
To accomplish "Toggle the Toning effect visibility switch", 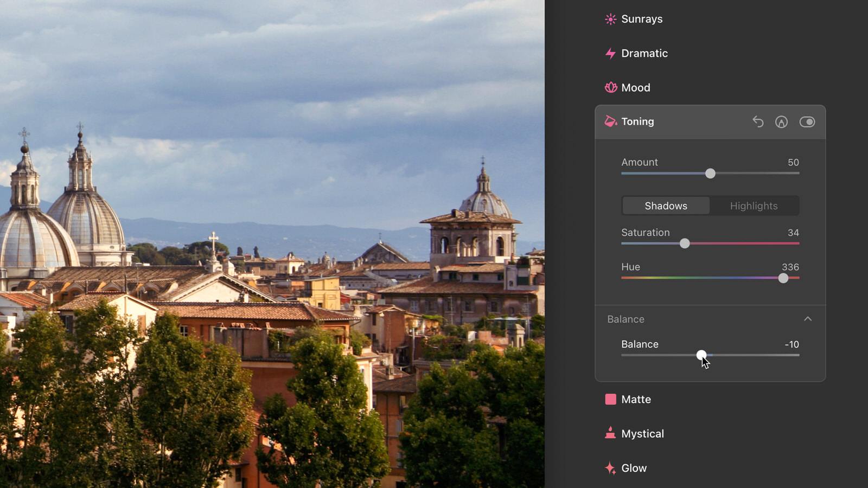I will pyautogui.click(x=807, y=122).
